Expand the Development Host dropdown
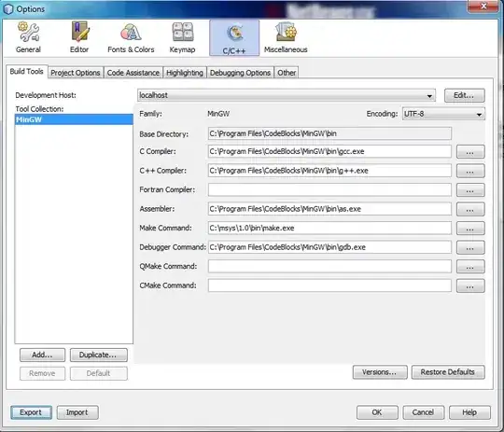 287,95
